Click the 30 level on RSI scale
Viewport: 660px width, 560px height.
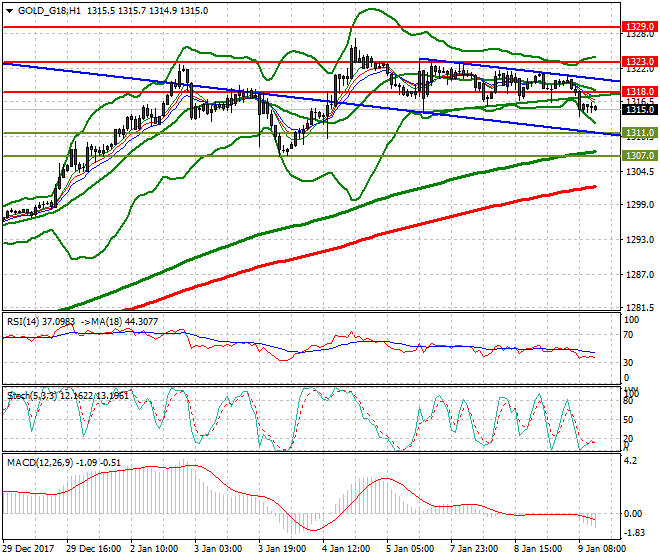tap(628, 363)
